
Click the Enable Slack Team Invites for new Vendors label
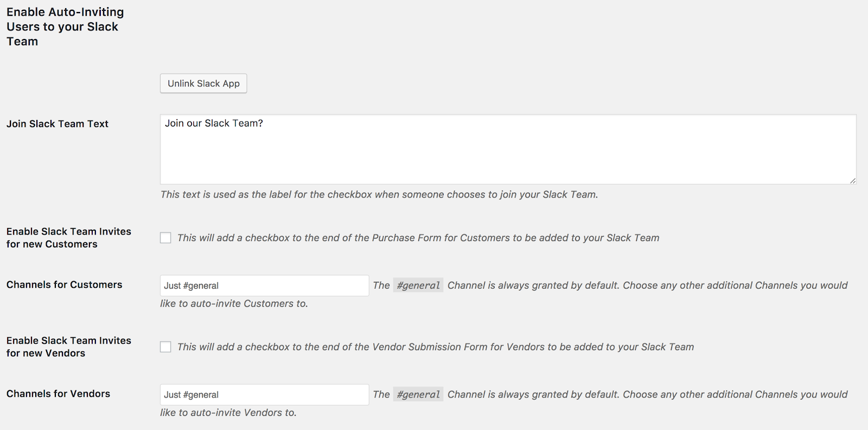(69, 347)
